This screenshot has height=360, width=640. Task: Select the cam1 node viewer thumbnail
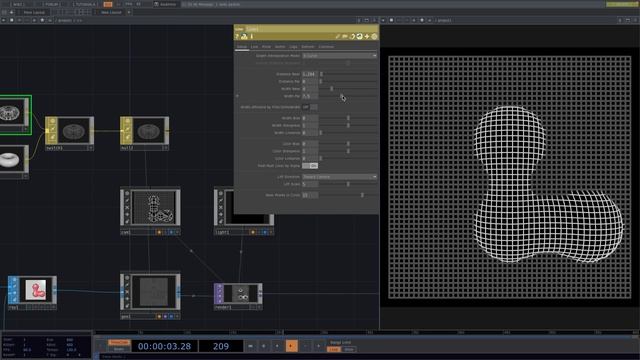click(153, 207)
